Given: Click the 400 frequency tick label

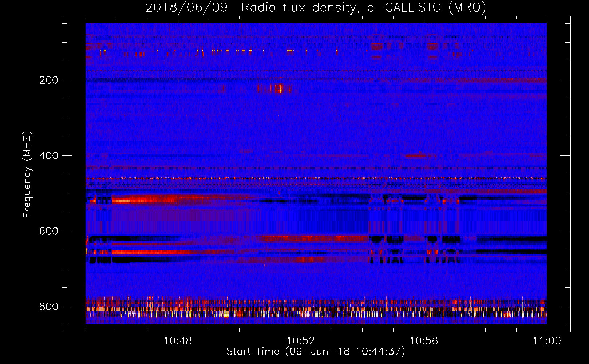Looking at the screenshot, I should point(49,156).
